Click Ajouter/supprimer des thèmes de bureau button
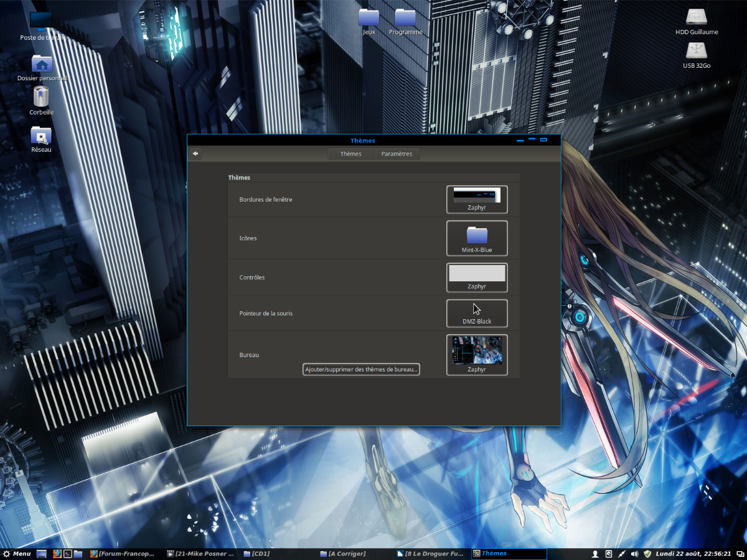 [362, 369]
